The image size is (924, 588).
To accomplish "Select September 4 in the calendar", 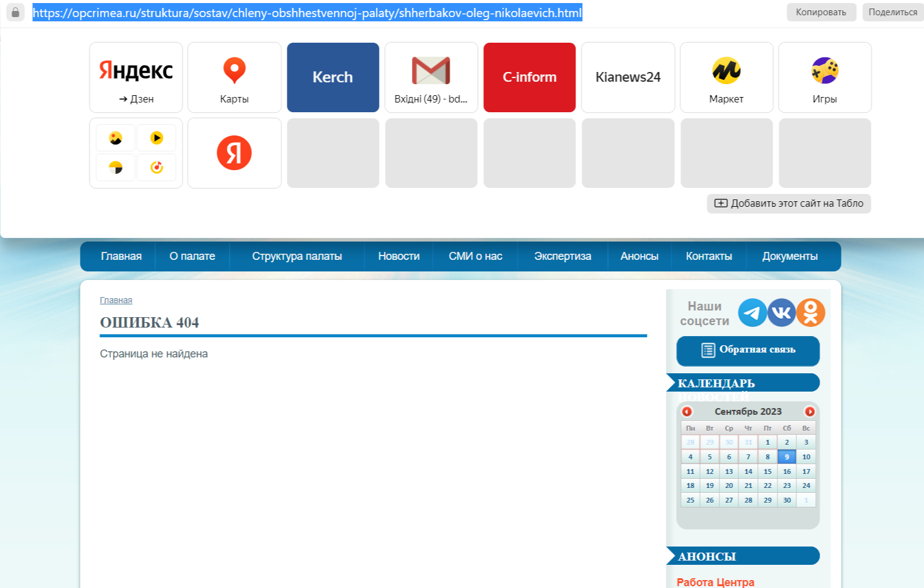I will tap(690, 457).
